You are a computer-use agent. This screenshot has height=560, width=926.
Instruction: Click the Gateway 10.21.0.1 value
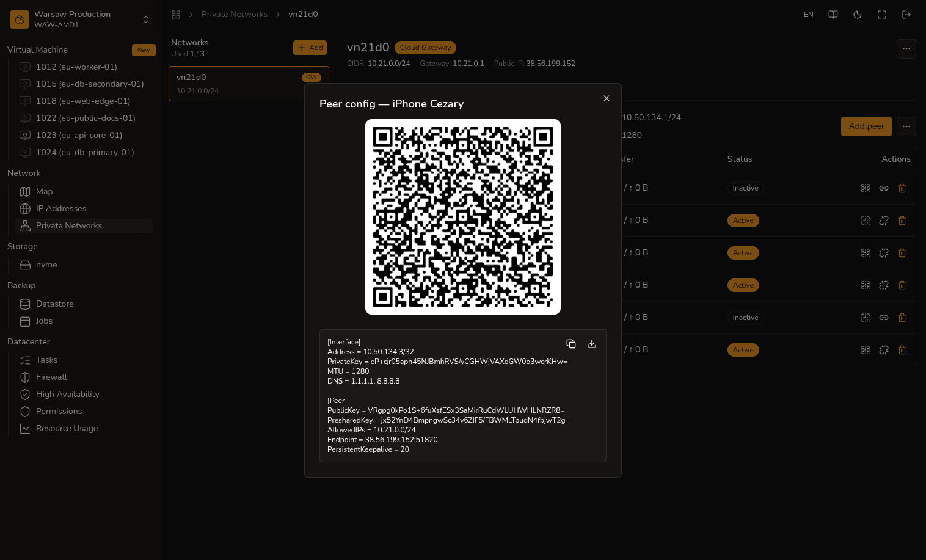pyautogui.click(x=468, y=64)
